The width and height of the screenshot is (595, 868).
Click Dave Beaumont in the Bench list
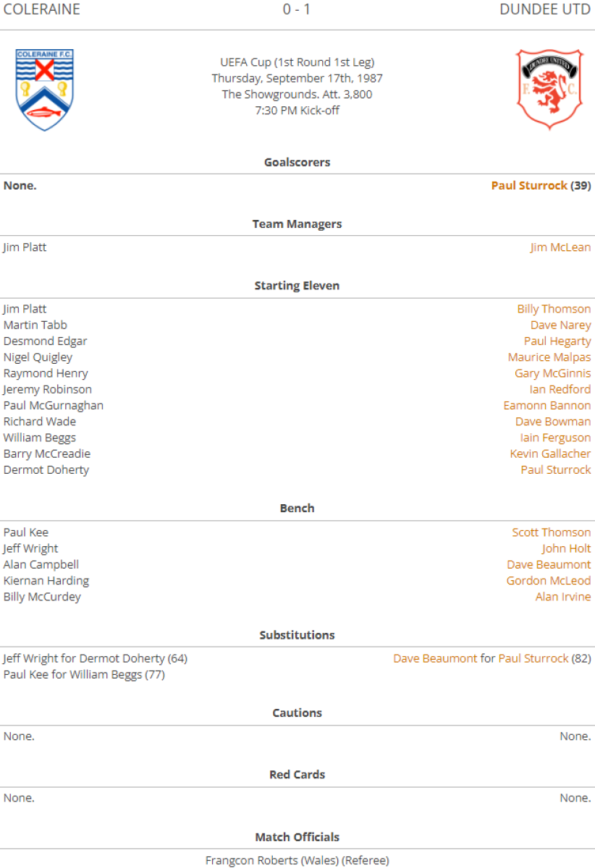pyautogui.click(x=549, y=565)
